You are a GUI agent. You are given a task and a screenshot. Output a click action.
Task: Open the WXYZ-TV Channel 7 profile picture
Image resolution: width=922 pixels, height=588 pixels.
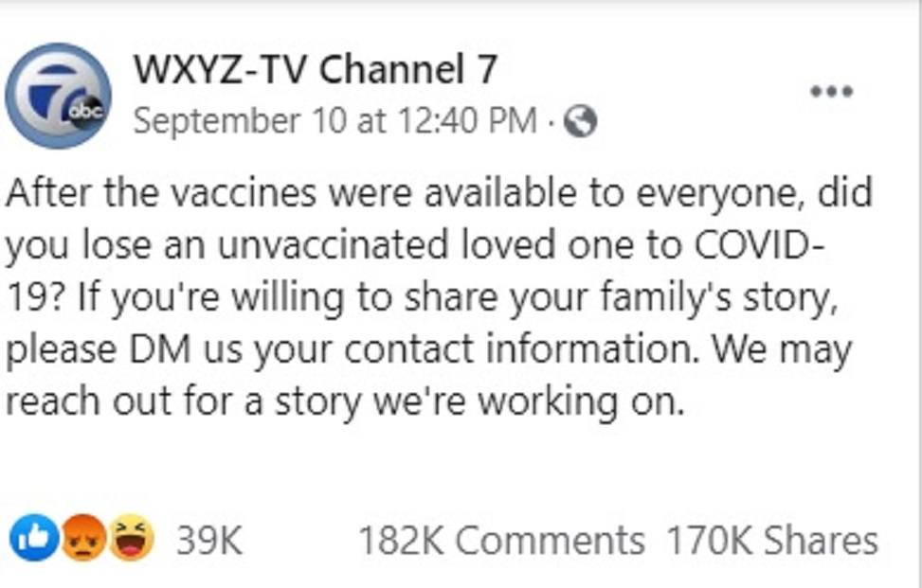click(58, 96)
